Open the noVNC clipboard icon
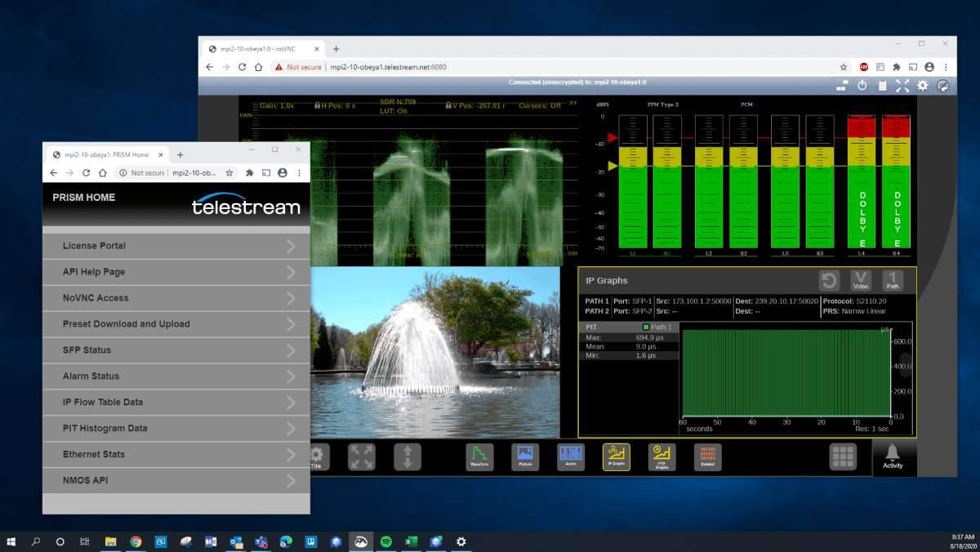The height and width of the screenshot is (552, 980). point(882,85)
